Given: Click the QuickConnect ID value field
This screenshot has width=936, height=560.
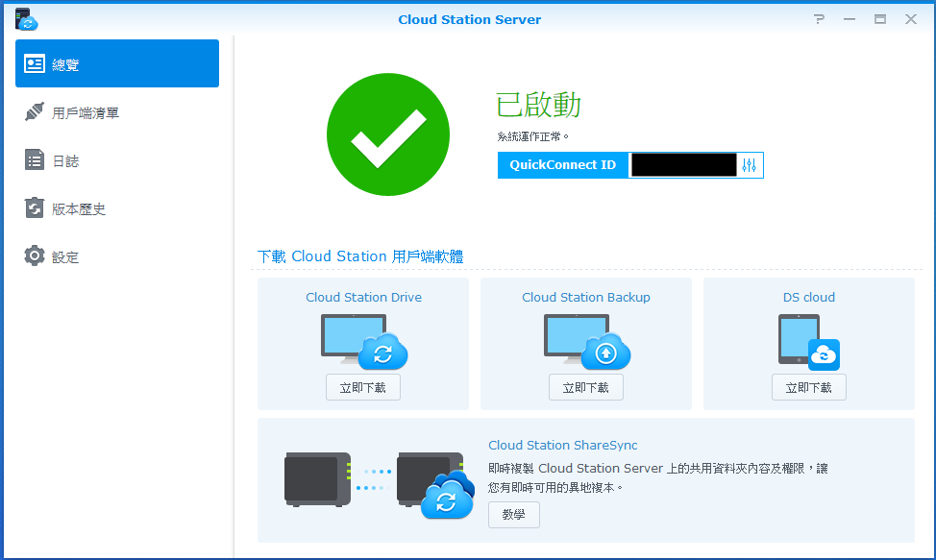Looking at the screenshot, I should [x=684, y=165].
